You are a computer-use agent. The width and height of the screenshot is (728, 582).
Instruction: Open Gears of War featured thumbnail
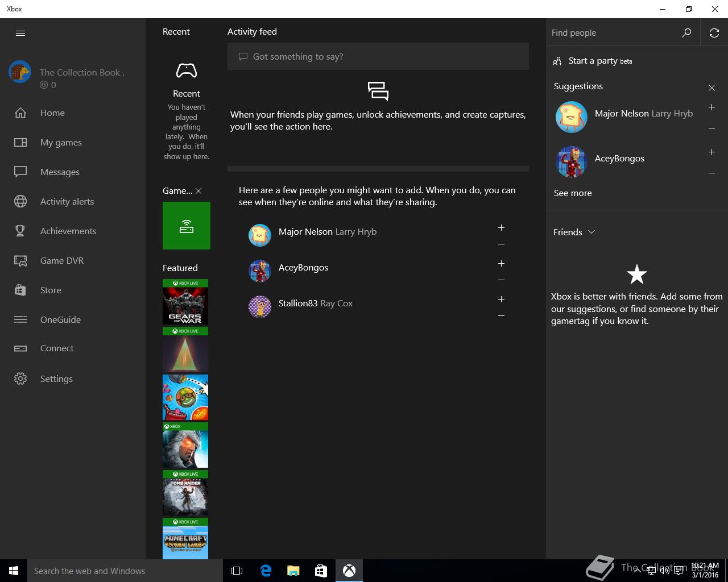tap(185, 302)
